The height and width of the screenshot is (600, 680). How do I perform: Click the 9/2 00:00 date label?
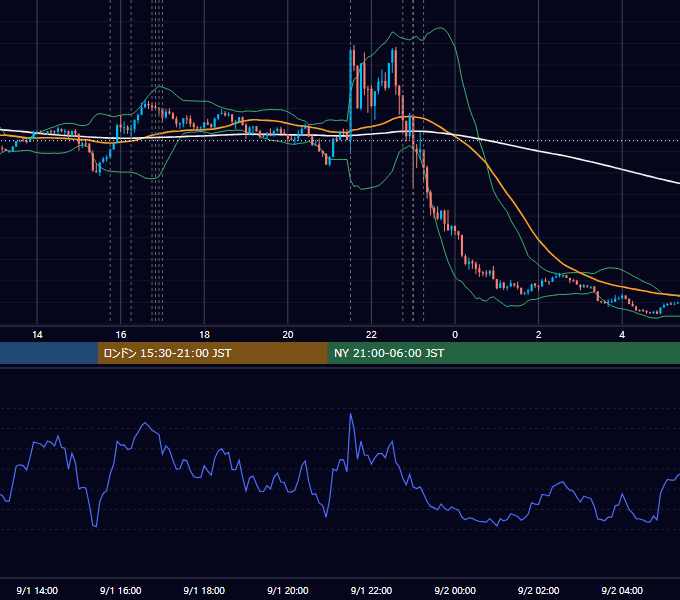click(x=455, y=590)
